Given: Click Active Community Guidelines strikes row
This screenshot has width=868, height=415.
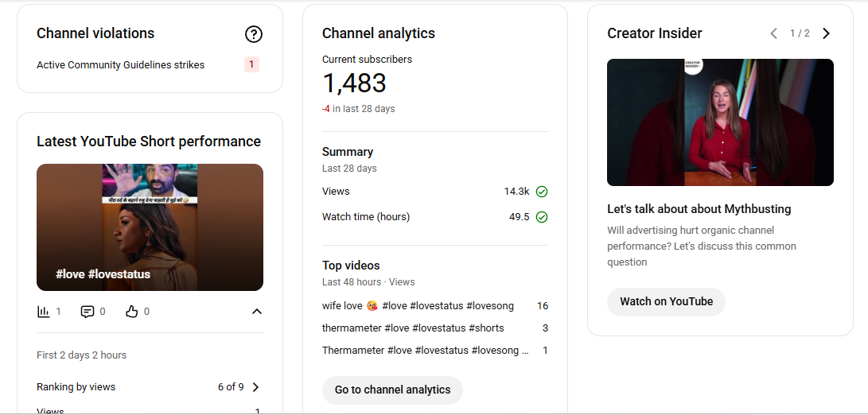Looking at the screenshot, I should (x=148, y=64).
